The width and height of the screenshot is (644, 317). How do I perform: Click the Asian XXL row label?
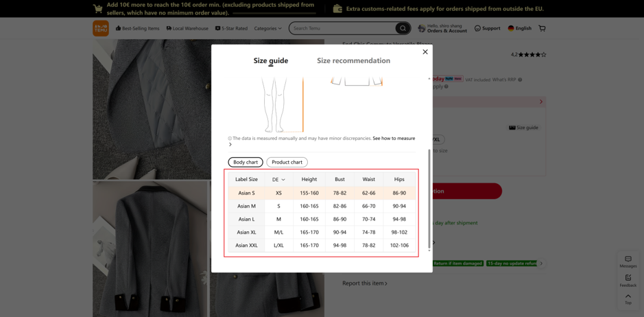tap(246, 246)
